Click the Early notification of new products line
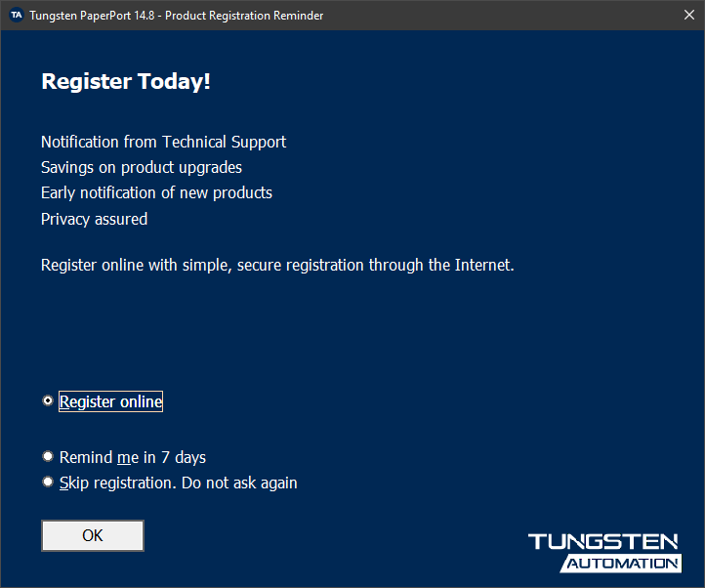The width and height of the screenshot is (705, 588). (x=156, y=192)
